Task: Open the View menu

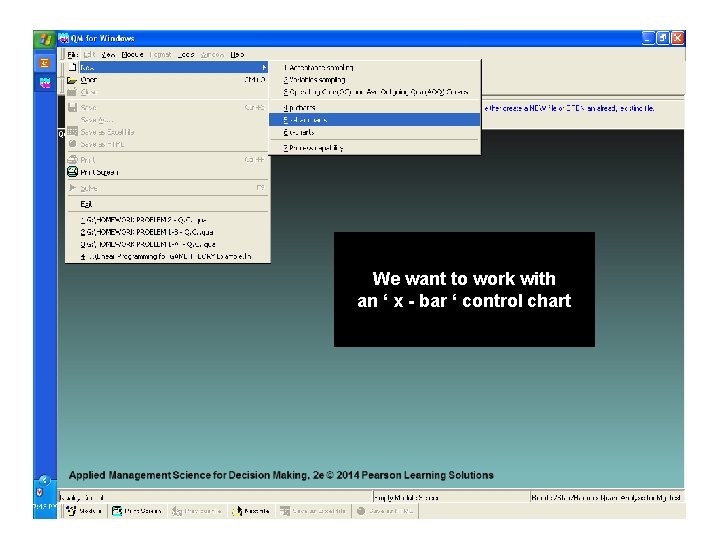Action: pyautogui.click(x=108, y=55)
